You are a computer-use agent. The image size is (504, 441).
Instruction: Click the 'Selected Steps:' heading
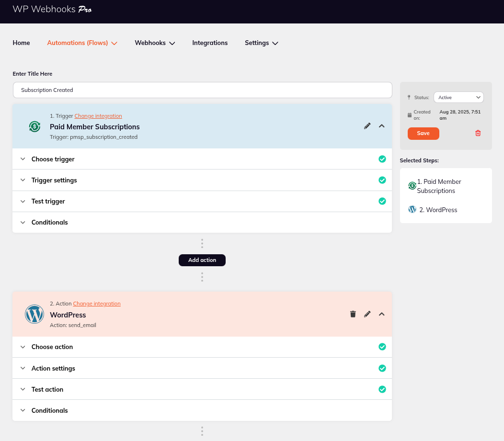point(419,160)
